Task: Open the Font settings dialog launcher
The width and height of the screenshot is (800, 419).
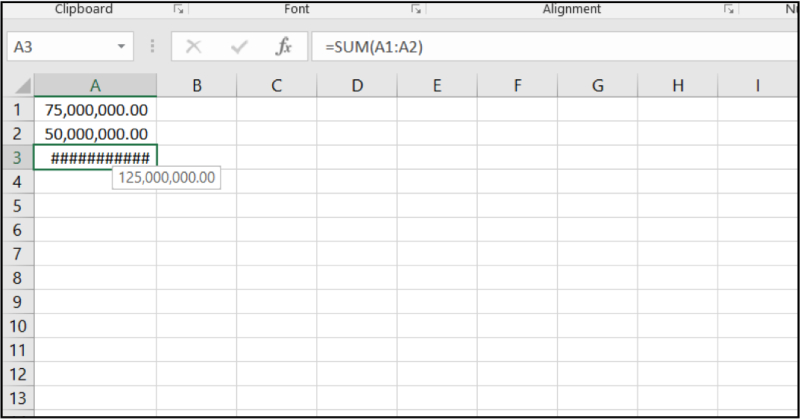Action: click(x=417, y=9)
